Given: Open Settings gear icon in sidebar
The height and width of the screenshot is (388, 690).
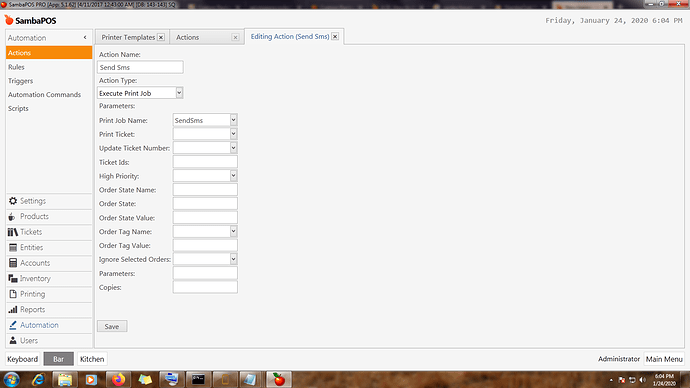Looking at the screenshot, I should (13, 201).
